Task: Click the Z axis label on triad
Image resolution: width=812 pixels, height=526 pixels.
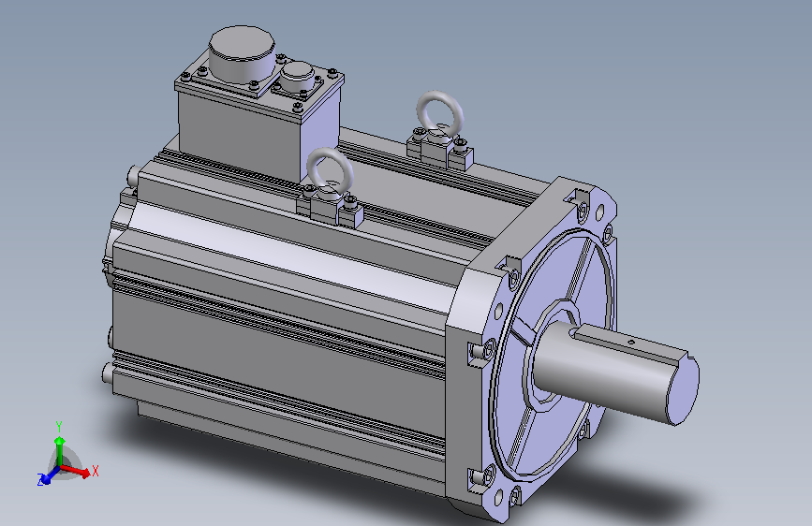Action: pos(40,479)
